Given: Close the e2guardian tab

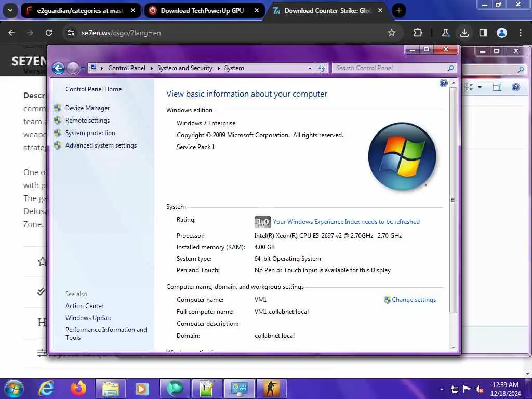Looking at the screenshot, I should [133, 11].
